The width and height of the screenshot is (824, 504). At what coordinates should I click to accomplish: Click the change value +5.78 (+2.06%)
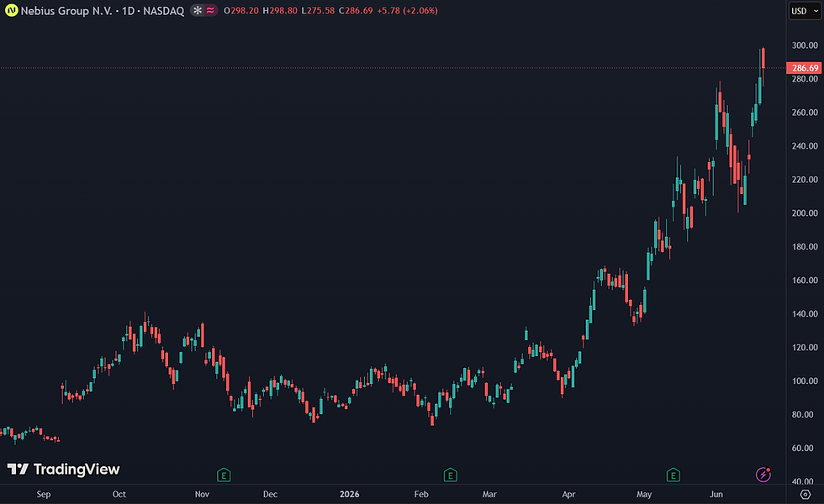pos(407,10)
